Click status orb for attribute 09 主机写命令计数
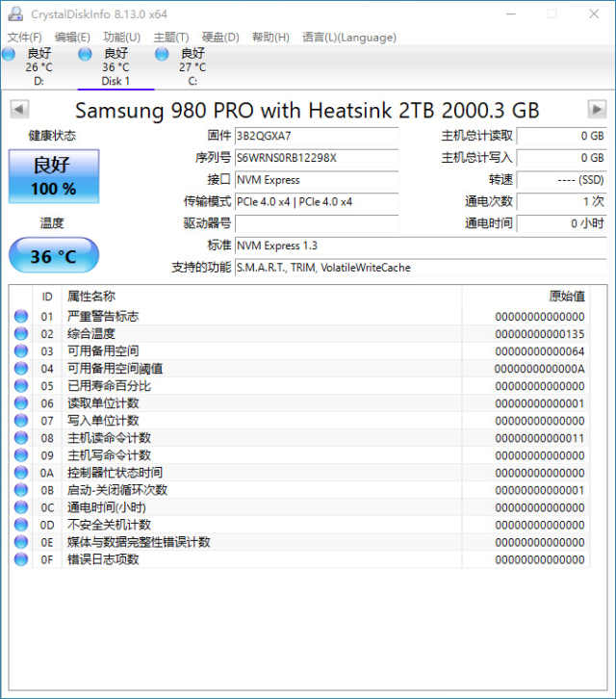 pos(21,455)
